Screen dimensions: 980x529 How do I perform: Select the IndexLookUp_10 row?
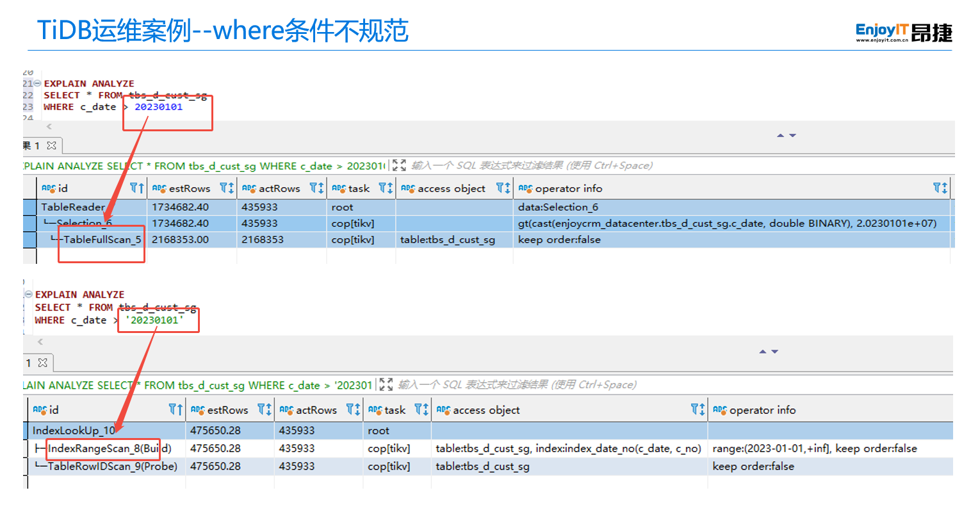tap(74, 430)
